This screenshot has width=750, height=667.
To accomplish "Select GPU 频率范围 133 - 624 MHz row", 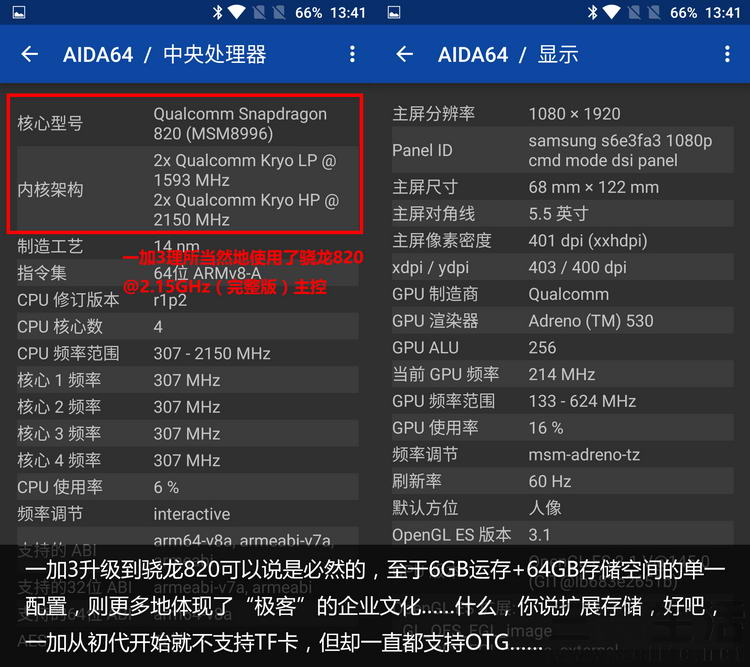I will (562, 401).
